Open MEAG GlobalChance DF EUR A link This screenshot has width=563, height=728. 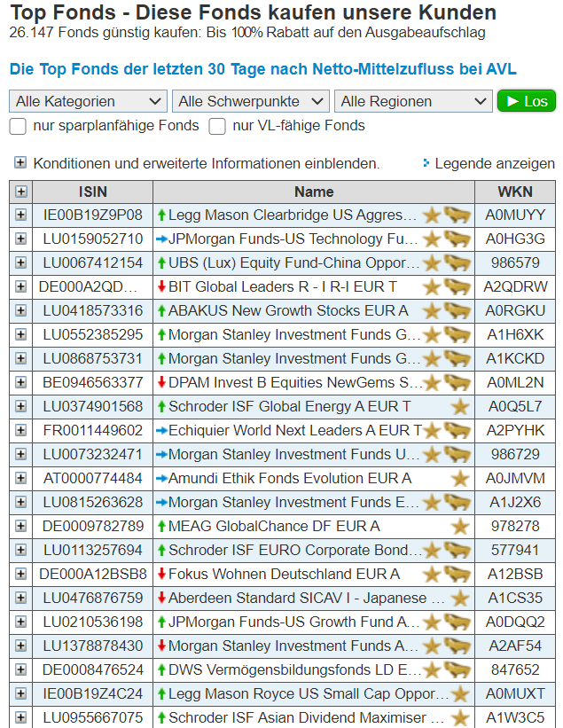pyautogui.click(x=274, y=526)
